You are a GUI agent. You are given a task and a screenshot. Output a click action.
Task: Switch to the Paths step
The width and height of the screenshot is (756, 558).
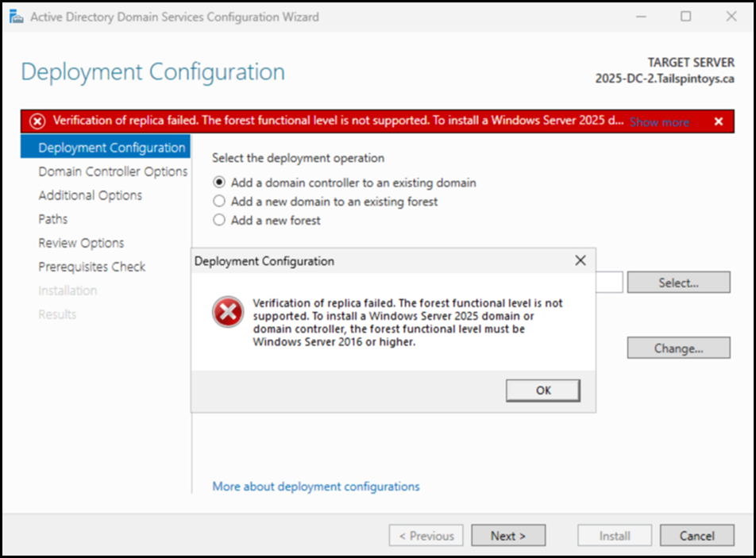[53, 219]
